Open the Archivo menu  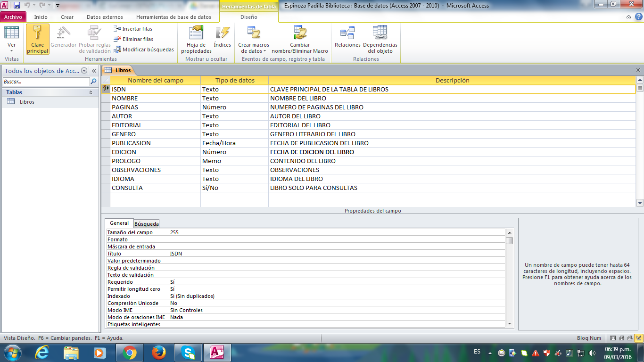pyautogui.click(x=13, y=17)
